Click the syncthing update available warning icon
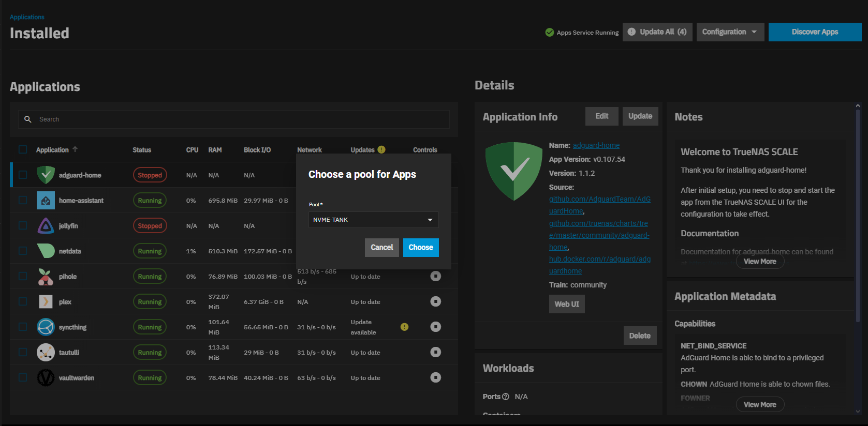The image size is (868, 426). tap(404, 327)
